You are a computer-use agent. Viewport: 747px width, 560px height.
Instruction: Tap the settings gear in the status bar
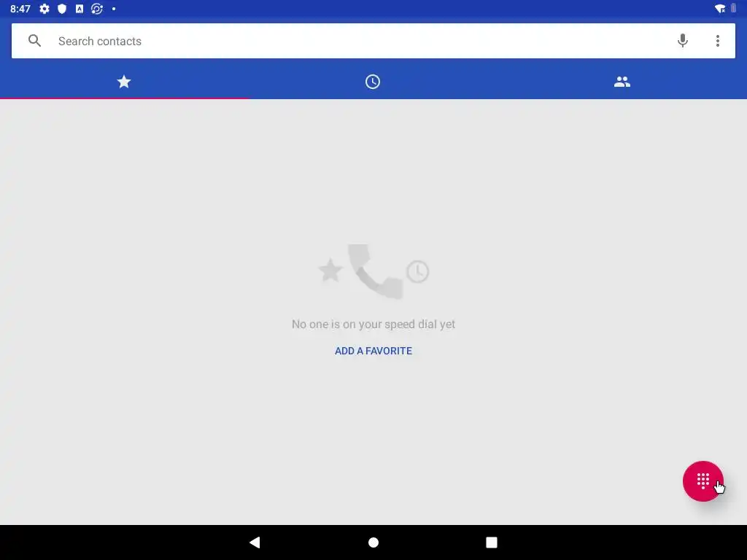44,9
